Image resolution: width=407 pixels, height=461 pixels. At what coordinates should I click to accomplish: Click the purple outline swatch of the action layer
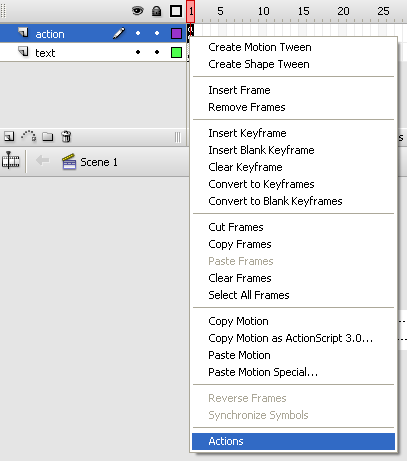pyautogui.click(x=176, y=33)
